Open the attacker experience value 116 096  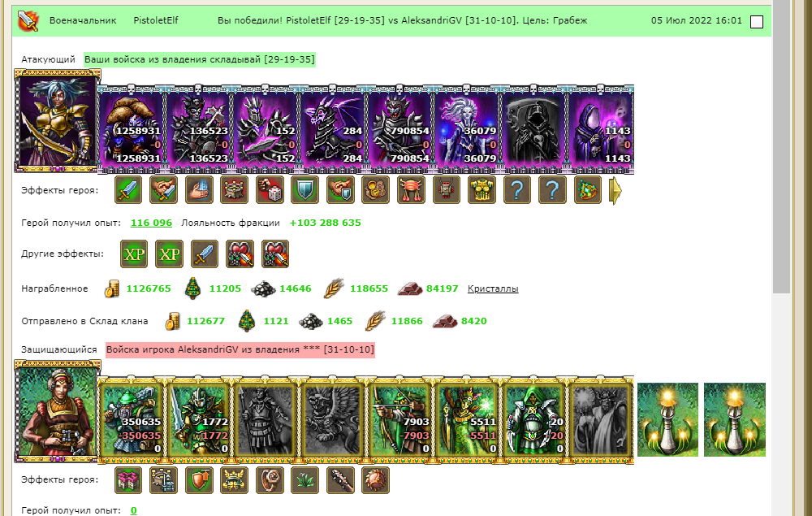click(151, 223)
